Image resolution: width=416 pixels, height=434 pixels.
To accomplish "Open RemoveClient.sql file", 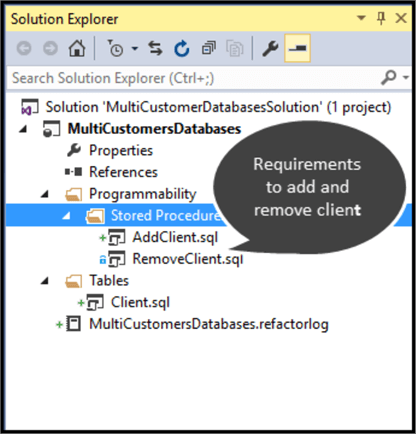I will point(188,259).
